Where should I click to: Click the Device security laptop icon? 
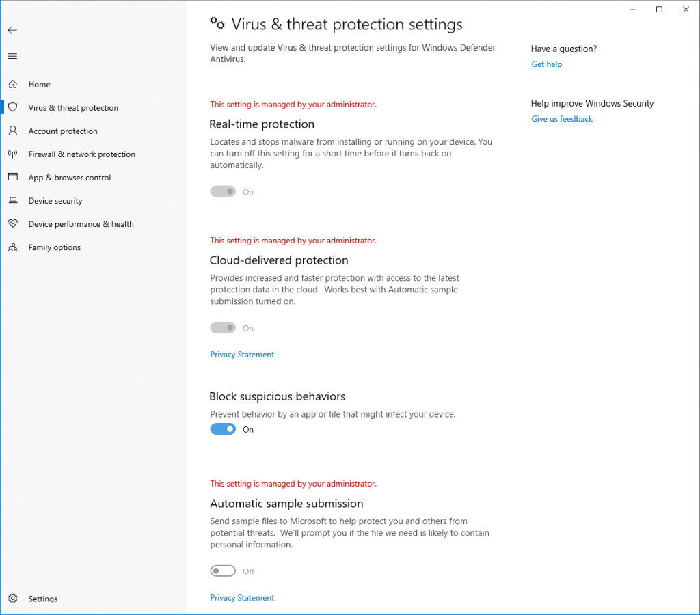point(12,201)
